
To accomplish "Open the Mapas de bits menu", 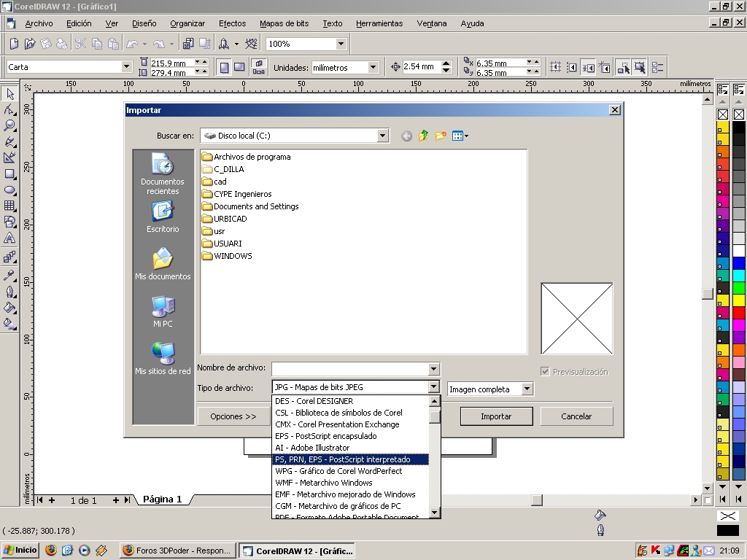I will 284,23.
